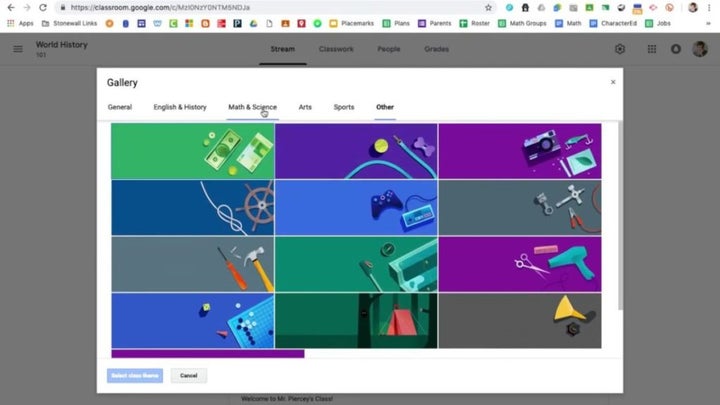Open the Sports gallery tab
This screenshot has width=720, height=405.
click(344, 107)
